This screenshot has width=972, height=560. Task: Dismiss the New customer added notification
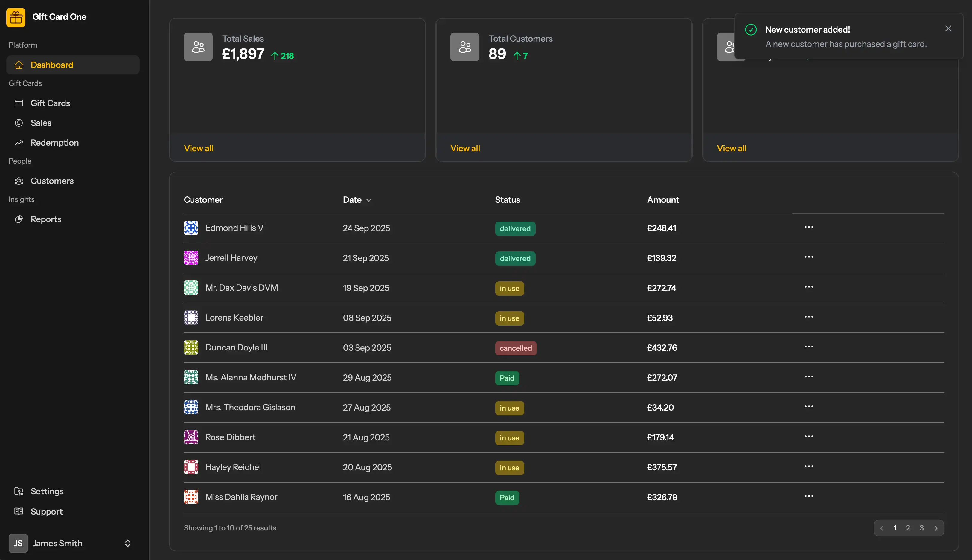(x=948, y=29)
